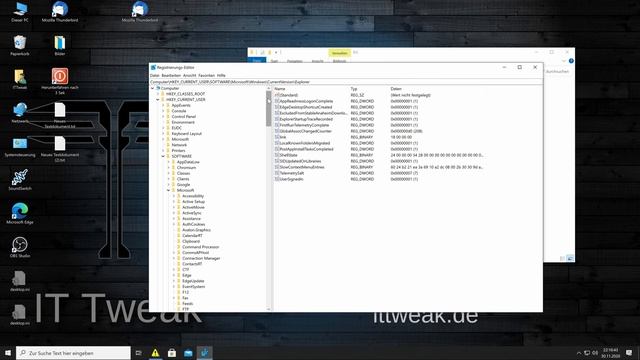The height and width of the screenshot is (360, 640).
Task: Select the (Standard) value icon
Action: point(277,95)
